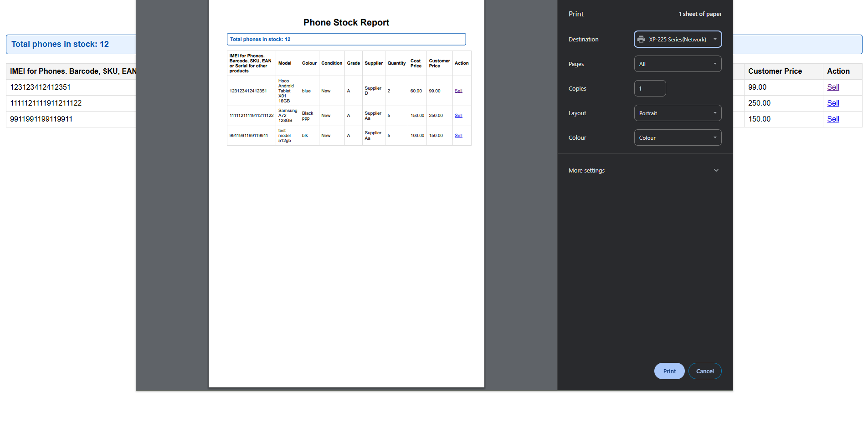Click Sell link for 99.00 row in background page
The image size is (868, 427).
coord(833,87)
